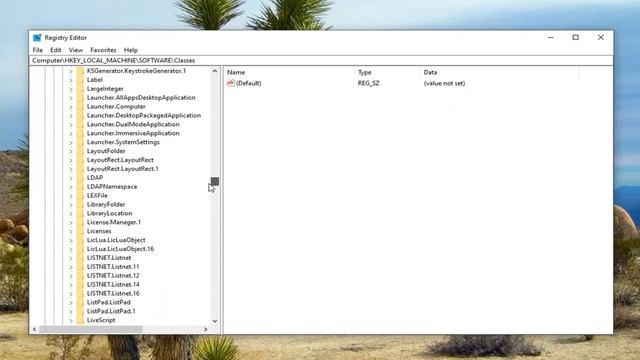The width and height of the screenshot is (640, 360).
Task: Select the Launcher.DualModeApplication folder icon
Action: click(80, 124)
